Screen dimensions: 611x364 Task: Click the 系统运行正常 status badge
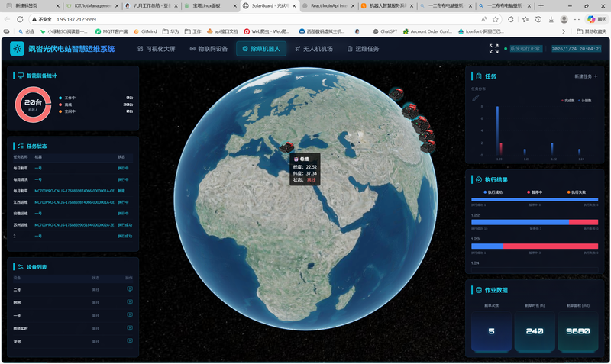525,49
